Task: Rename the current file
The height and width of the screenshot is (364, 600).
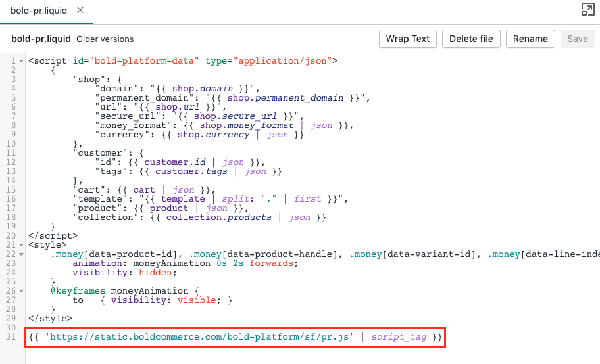Action: click(530, 39)
